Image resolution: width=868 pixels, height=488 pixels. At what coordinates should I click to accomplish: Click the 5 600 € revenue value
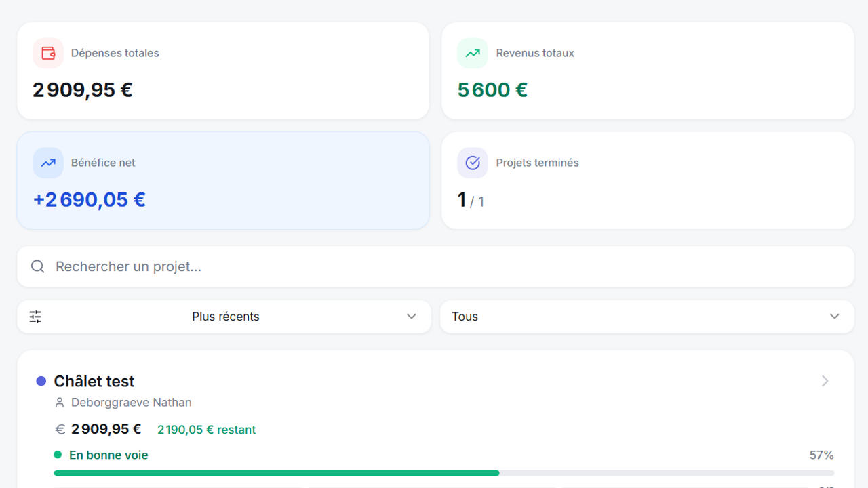[x=492, y=89]
